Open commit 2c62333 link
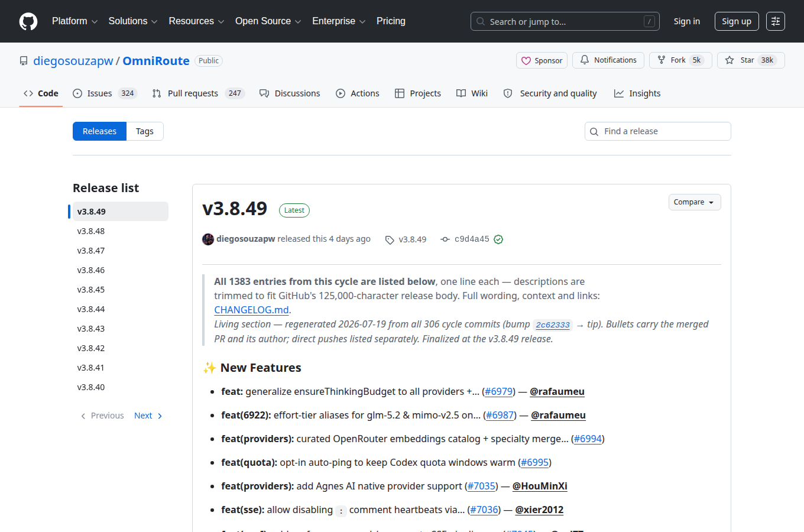The width and height of the screenshot is (804, 532). click(553, 325)
